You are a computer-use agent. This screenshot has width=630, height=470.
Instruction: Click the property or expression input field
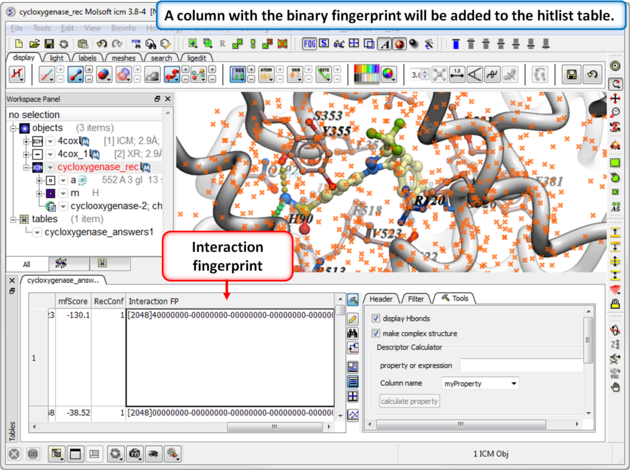[520, 366]
